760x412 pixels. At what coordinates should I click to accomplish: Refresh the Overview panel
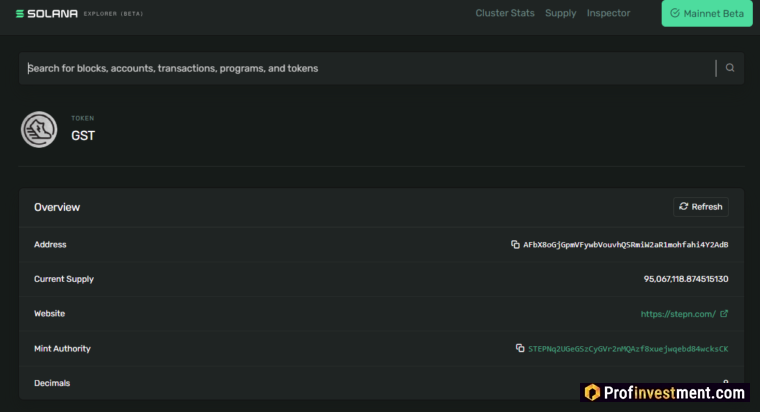click(x=700, y=207)
